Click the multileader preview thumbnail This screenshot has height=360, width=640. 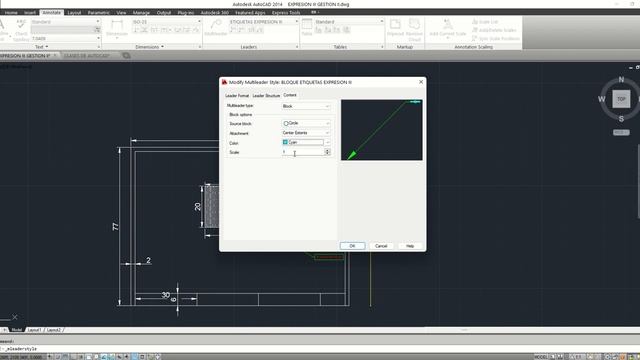382,130
